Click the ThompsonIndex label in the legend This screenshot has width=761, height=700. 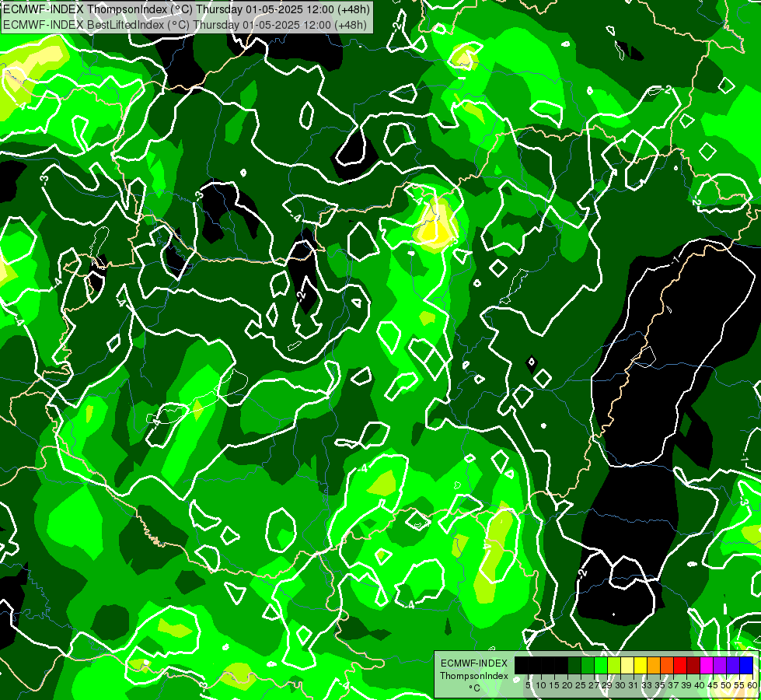[473, 676]
